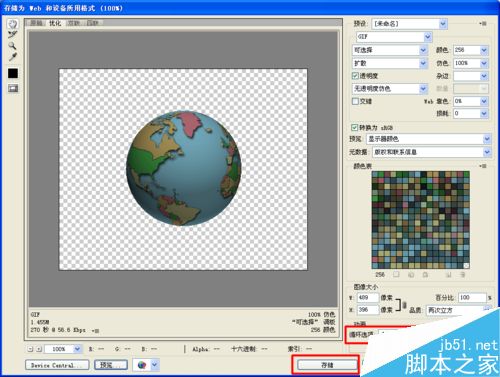500x377 pixels.
Task: Open the 杂边 matte dropdown
Action: [x=471, y=76]
